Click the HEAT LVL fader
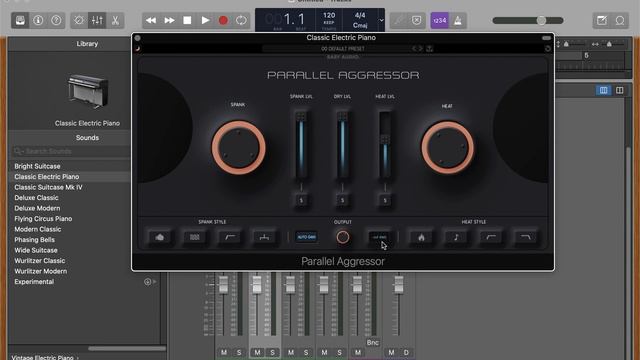640x360 pixels. [x=385, y=145]
